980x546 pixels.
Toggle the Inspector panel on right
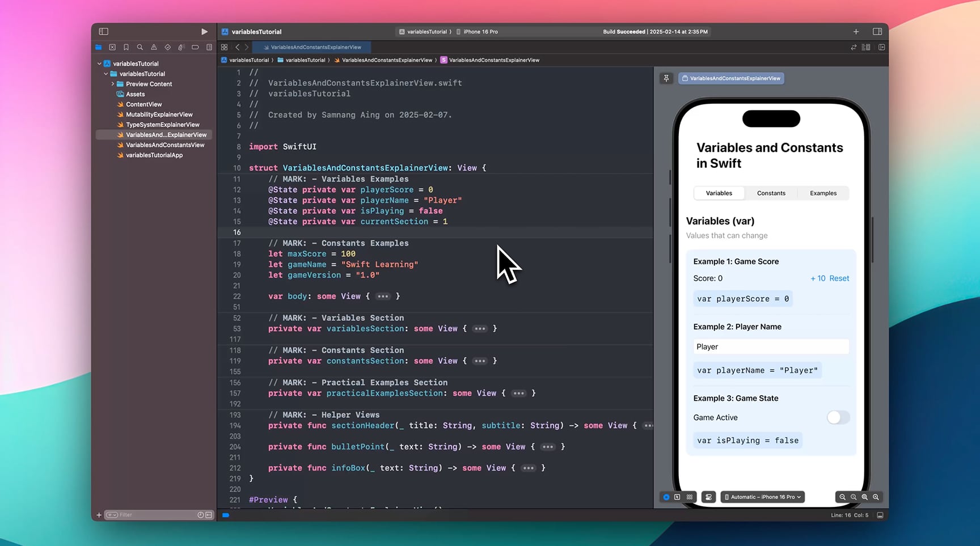click(x=877, y=32)
